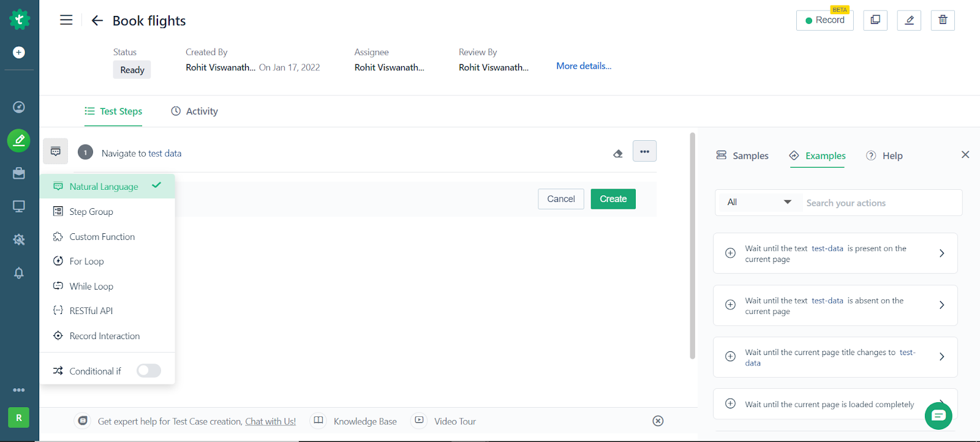This screenshot has width=980, height=442.
Task: Add the 'page title changes' wait action
Action: 730,356
